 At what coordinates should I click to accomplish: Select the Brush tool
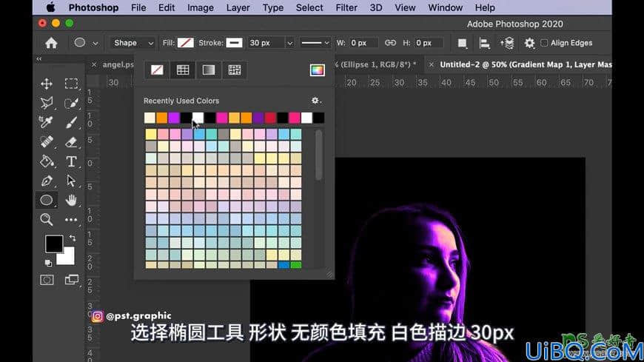point(71,122)
